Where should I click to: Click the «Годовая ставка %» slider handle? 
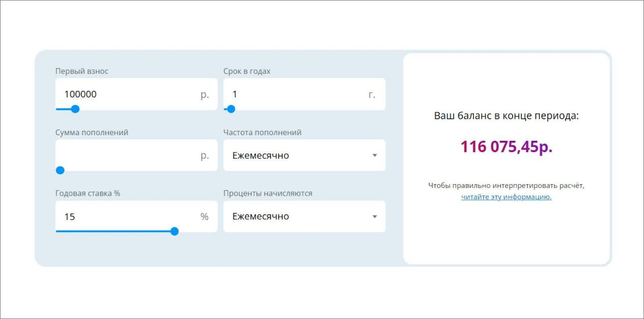pyautogui.click(x=174, y=232)
